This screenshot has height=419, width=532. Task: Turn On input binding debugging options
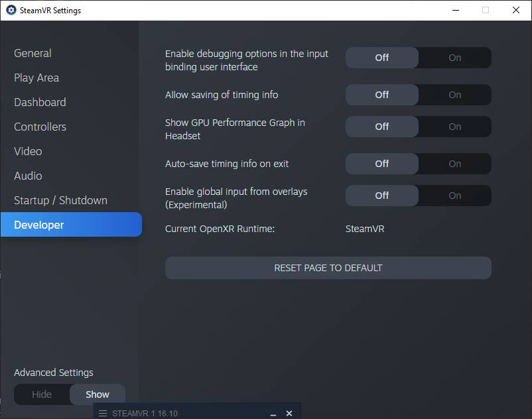tap(454, 58)
